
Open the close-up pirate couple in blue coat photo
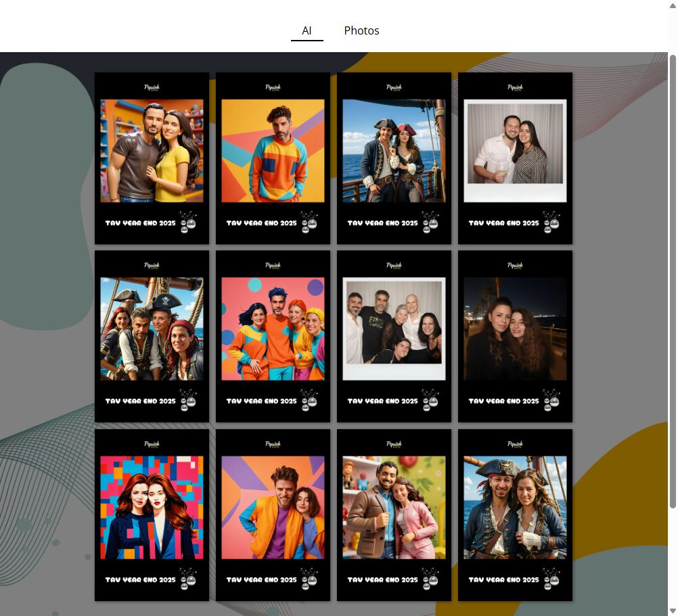pos(515,507)
